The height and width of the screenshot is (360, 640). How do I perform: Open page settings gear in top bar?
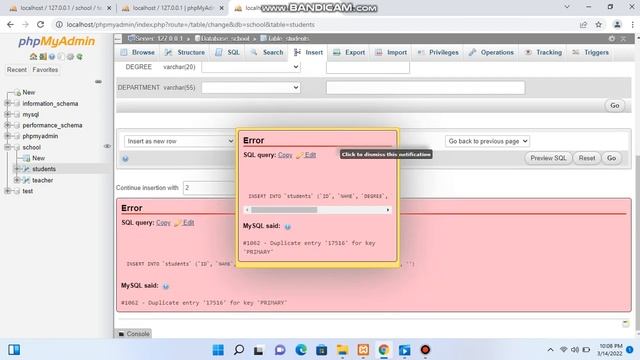coord(611,38)
